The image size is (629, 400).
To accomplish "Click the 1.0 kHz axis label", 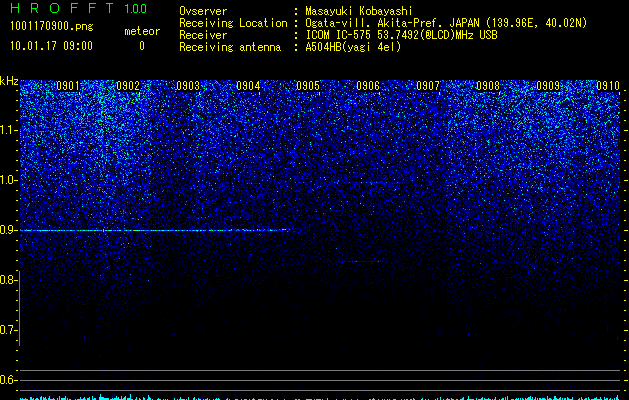I will (x=9, y=180).
